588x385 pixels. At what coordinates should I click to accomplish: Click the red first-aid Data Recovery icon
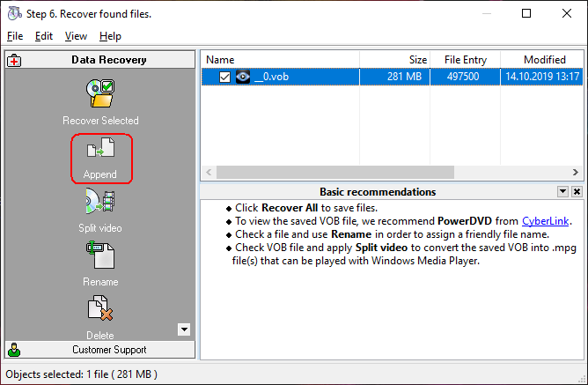point(14,60)
